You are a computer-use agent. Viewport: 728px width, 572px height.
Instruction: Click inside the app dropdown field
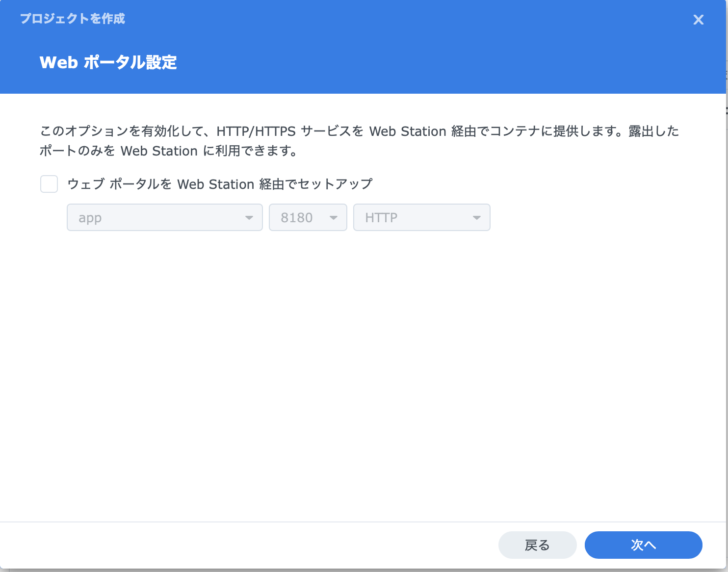147,217
